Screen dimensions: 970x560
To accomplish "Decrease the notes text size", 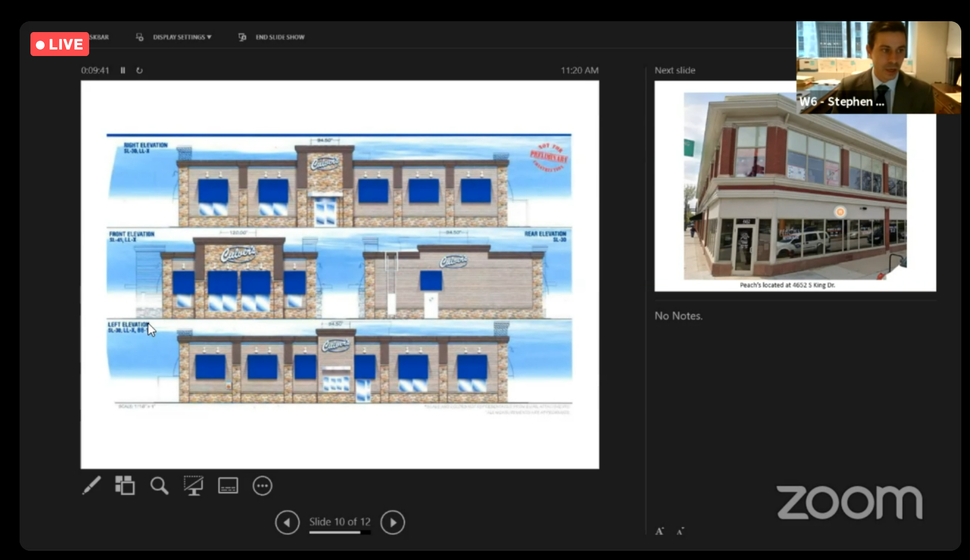I will (680, 531).
